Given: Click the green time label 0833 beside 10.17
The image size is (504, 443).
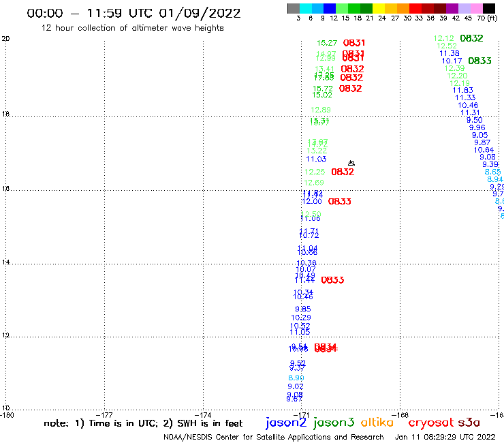Looking at the screenshot, I should tap(479, 61).
